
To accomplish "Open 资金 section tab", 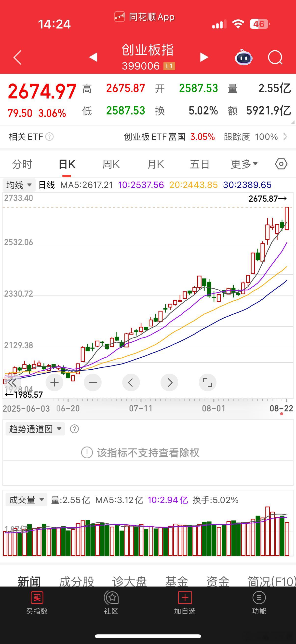I will coord(217,582).
